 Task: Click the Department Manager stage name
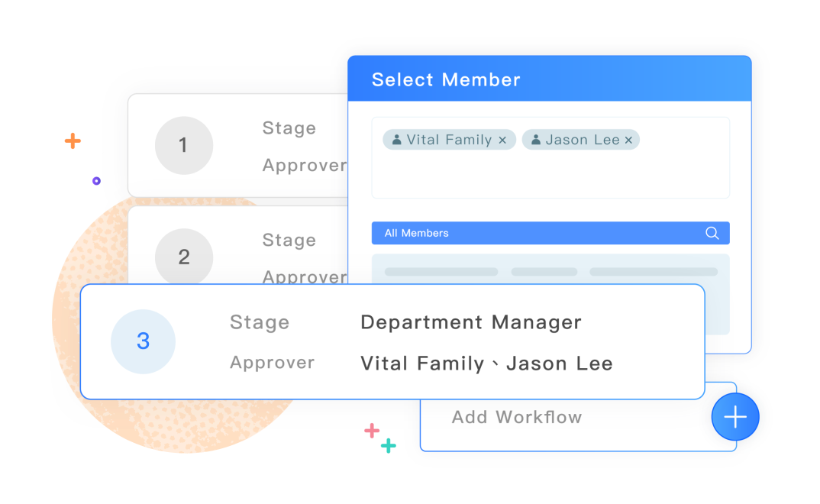[470, 322]
